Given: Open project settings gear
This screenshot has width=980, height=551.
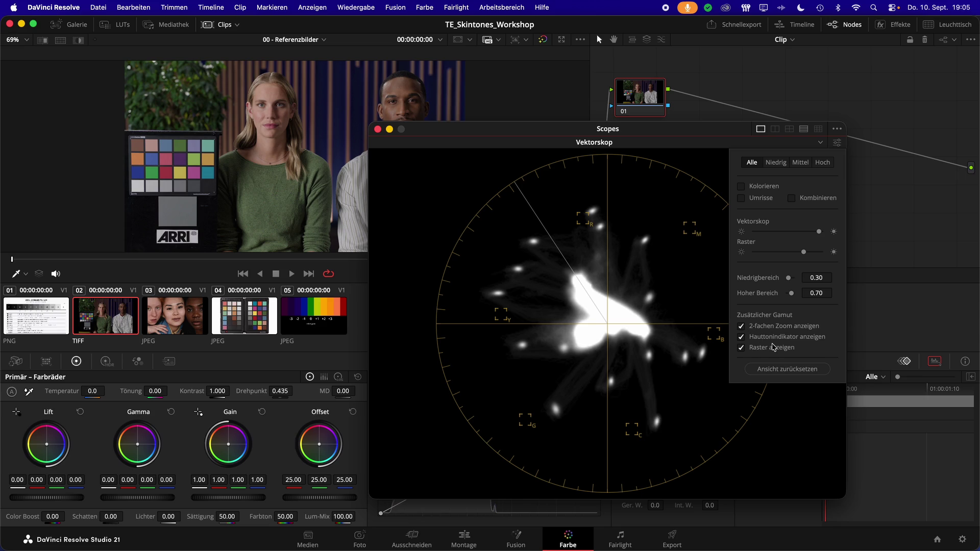Looking at the screenshot, I should coord(962,539).
